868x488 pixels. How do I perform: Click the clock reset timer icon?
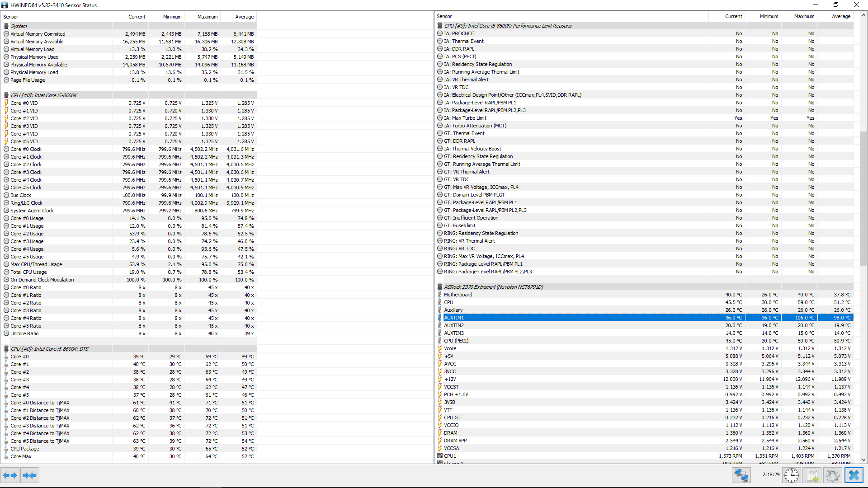click(791, 475)
